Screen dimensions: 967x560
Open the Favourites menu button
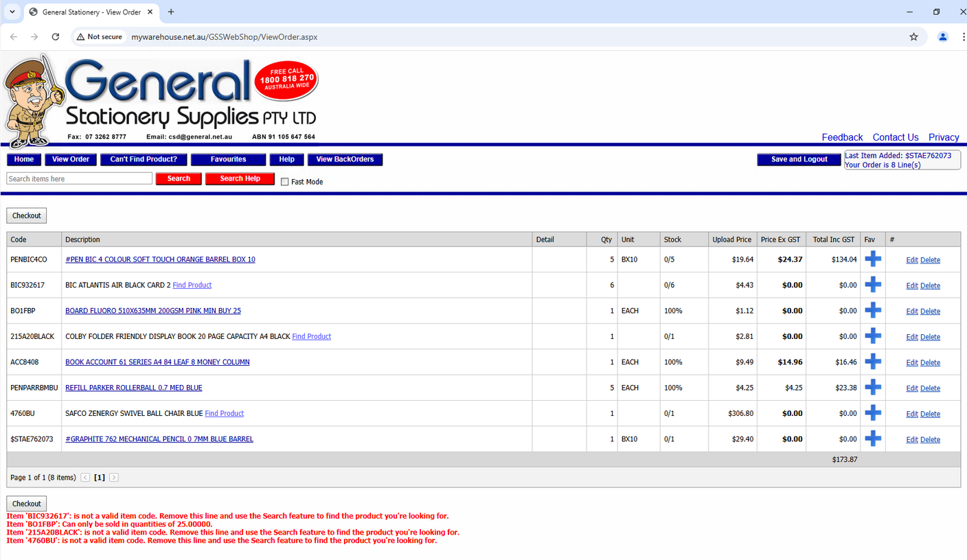pos(228,159)
